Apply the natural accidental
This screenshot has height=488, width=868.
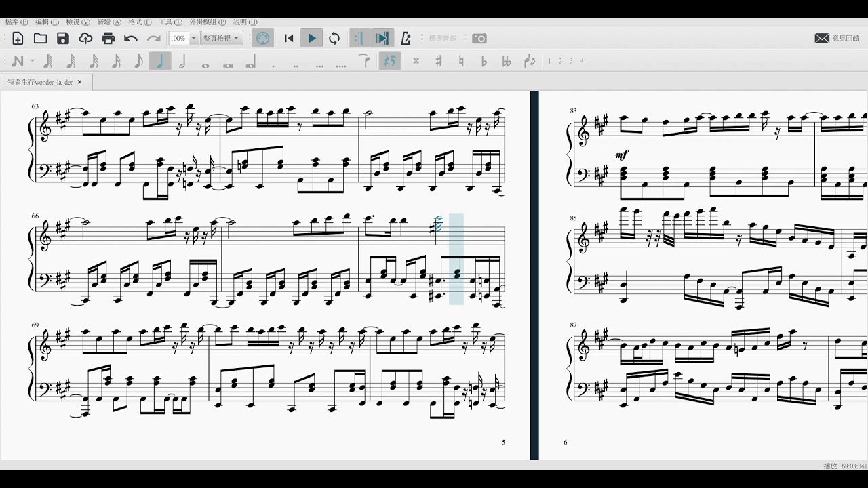click(x=462, y=61)
